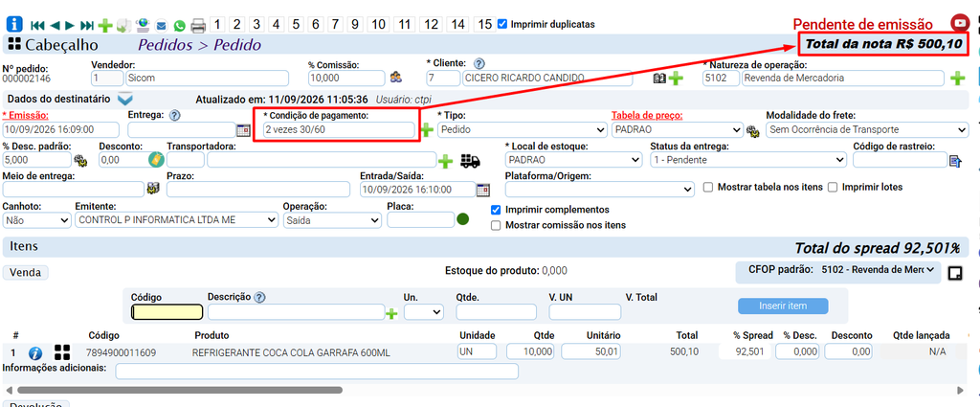
Task: Open the Entrega calendar picker
Action: (x=242, y=130)
